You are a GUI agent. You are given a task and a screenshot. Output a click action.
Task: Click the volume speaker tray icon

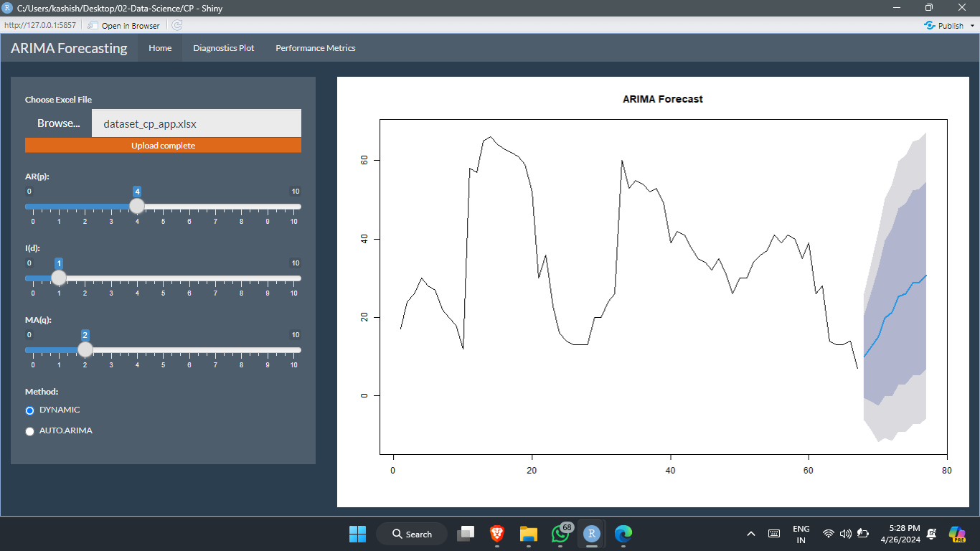(845, 534)
